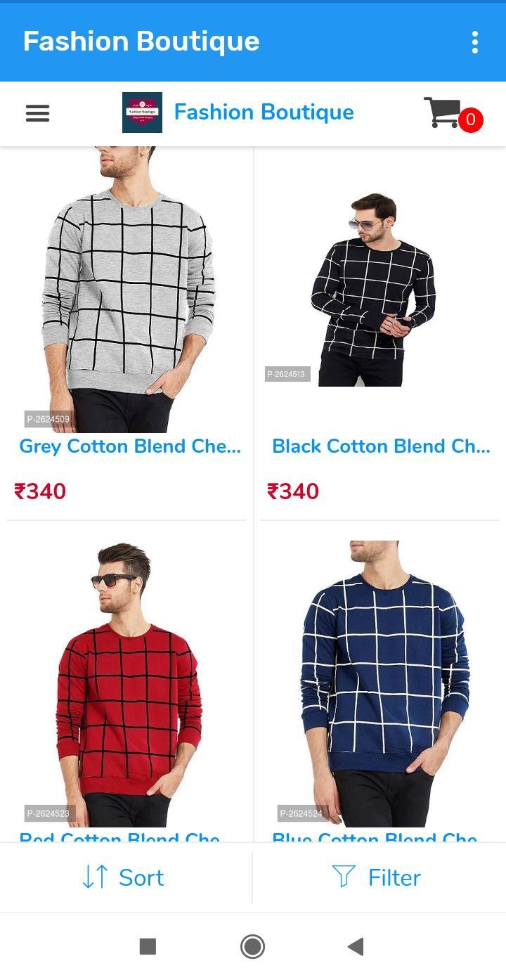Click the Fashion Boutique store logo

pos(142,112)
